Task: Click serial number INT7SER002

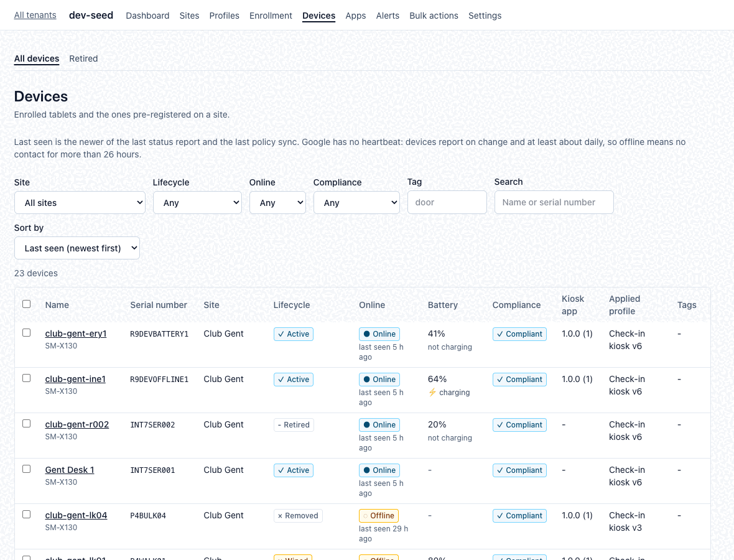Action: click(x=152, y=425)
